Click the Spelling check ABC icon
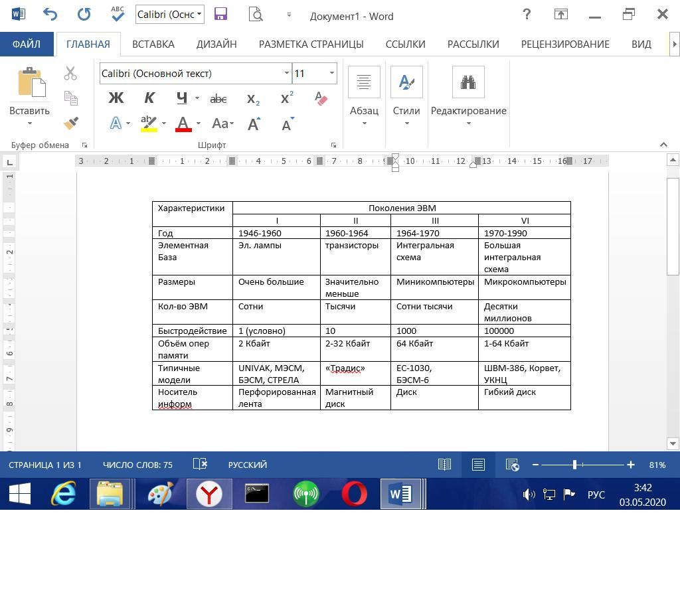 [x=117, y=14]
